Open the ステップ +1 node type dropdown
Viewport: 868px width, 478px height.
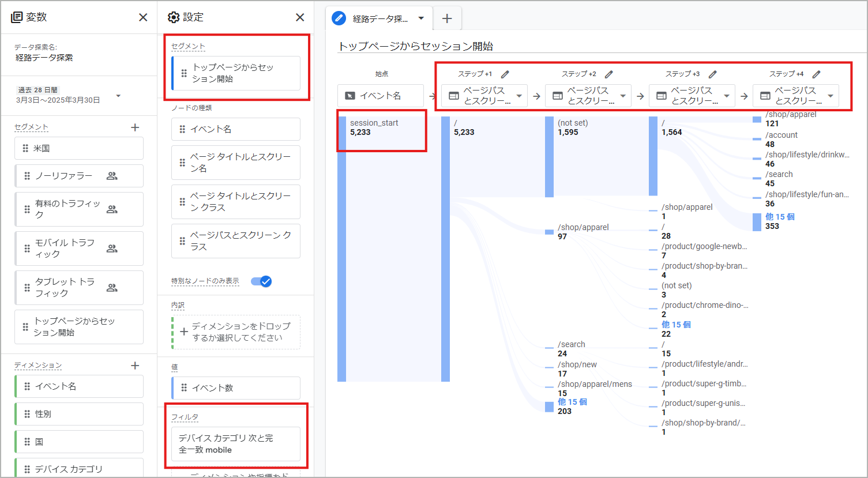point(519,96)
